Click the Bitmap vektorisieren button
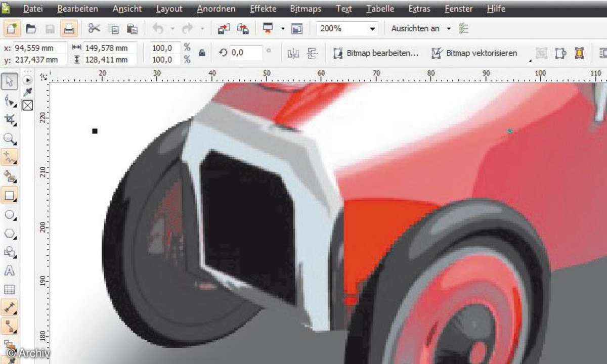The height and width of the screenshot is (364, 607). point(474,53)
